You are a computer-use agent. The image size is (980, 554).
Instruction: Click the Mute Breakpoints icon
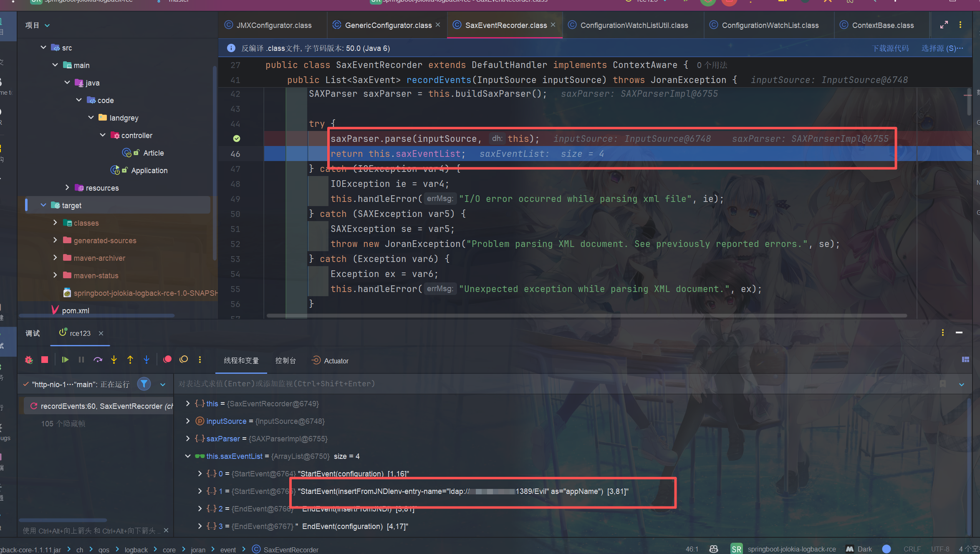184,360
